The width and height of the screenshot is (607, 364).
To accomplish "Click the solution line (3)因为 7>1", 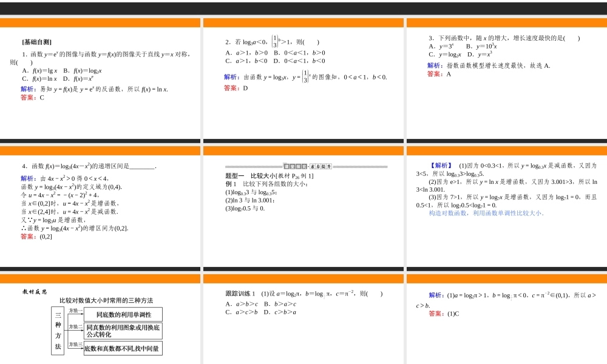I will 507,201.
